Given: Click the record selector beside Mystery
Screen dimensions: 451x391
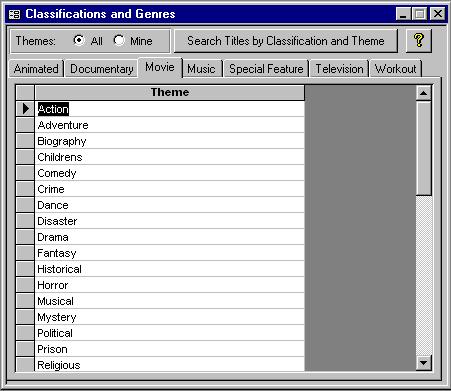Looking at the screenshot, I should coord(25,317).
